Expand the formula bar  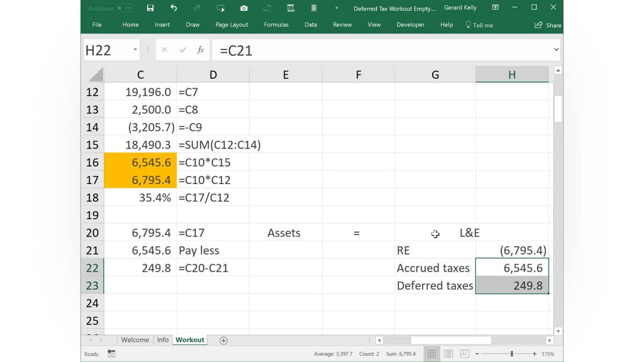point(556,50)
